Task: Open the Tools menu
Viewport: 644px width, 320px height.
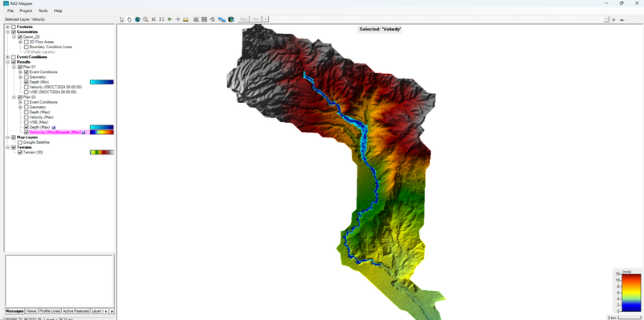Action: click(x=43, y=10)
